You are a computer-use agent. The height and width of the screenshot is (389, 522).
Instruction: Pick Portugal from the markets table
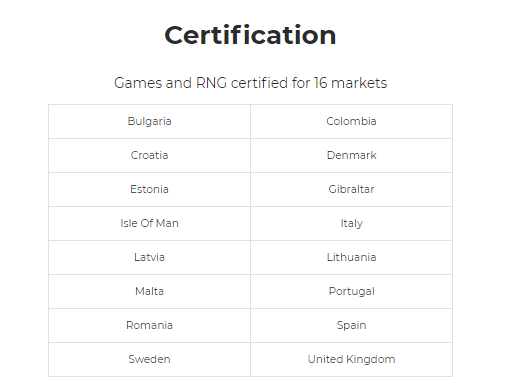(351, 291)
